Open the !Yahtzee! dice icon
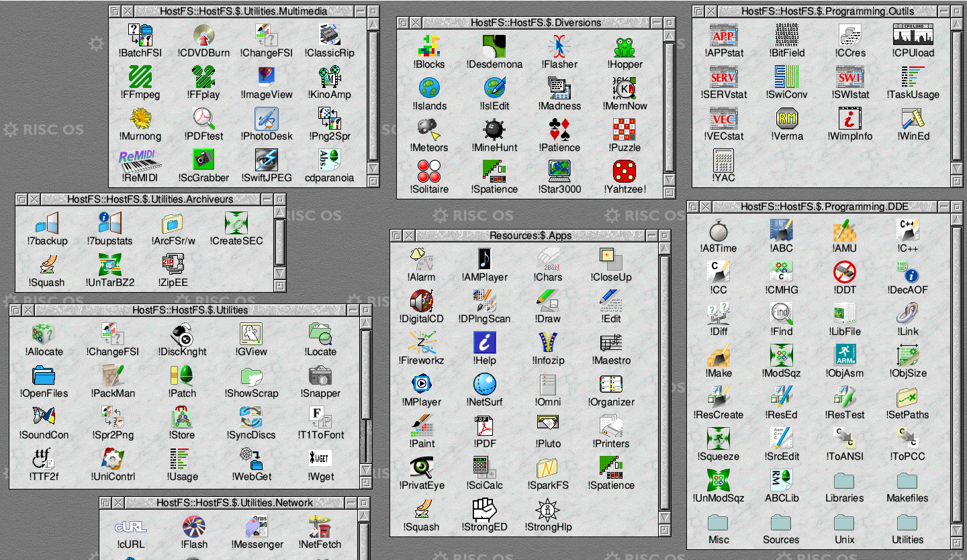967x560 pixels. (x=625, y=172)
